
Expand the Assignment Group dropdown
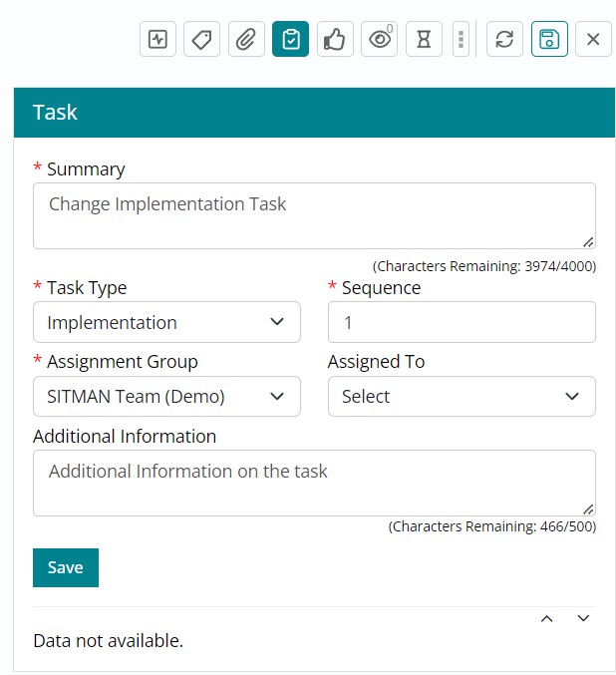click(166, 396)
